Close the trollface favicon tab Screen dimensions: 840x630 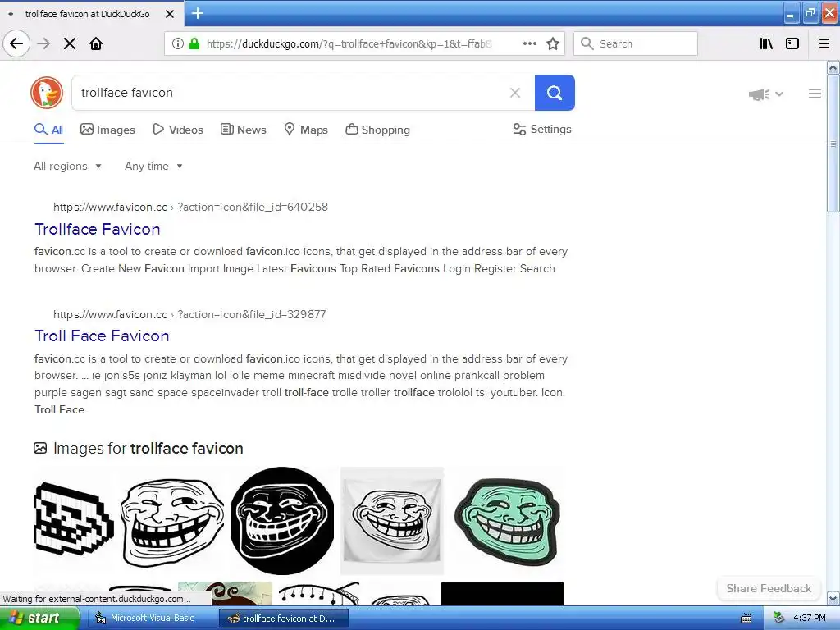click(x=170, y=14)
